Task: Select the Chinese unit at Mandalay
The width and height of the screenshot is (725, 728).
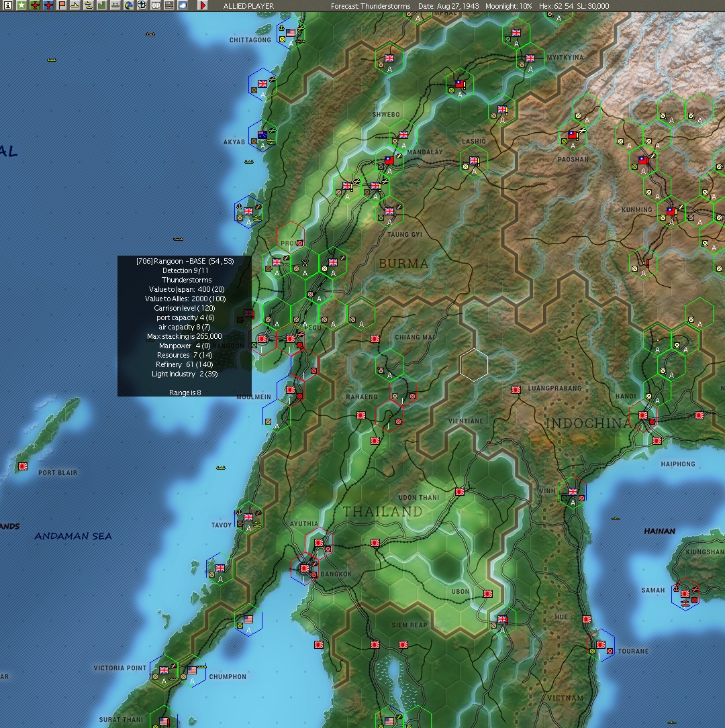Action: pyautogui.click(x=389, y=160)
